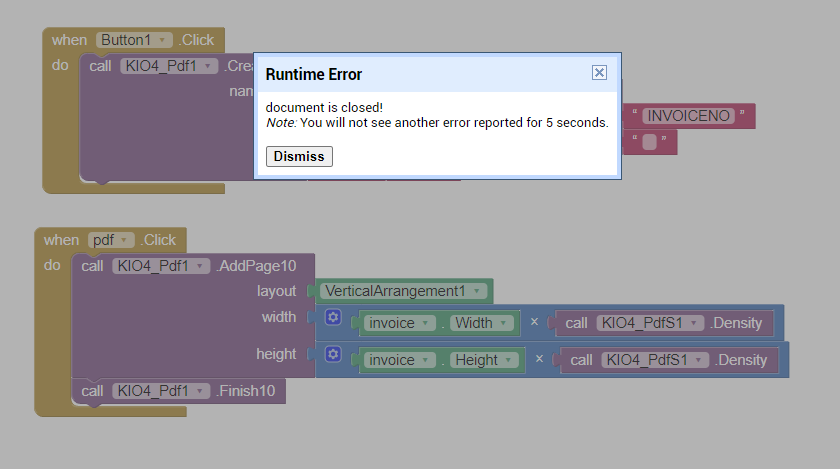Select the when pdf.Click event block
This screenshot has height=469, width=840.
coord(61,240)
